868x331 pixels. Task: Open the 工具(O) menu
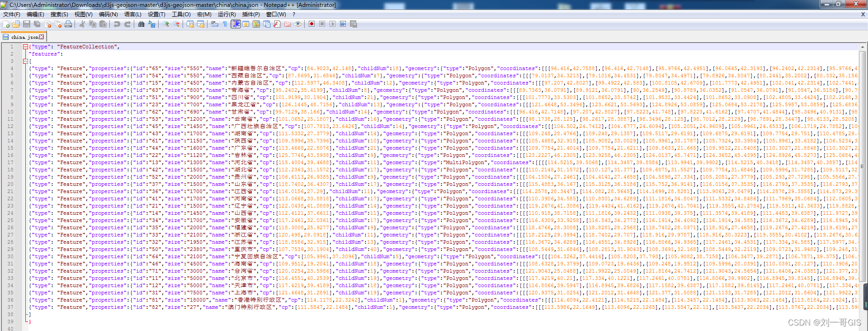(x=181, y=14)
